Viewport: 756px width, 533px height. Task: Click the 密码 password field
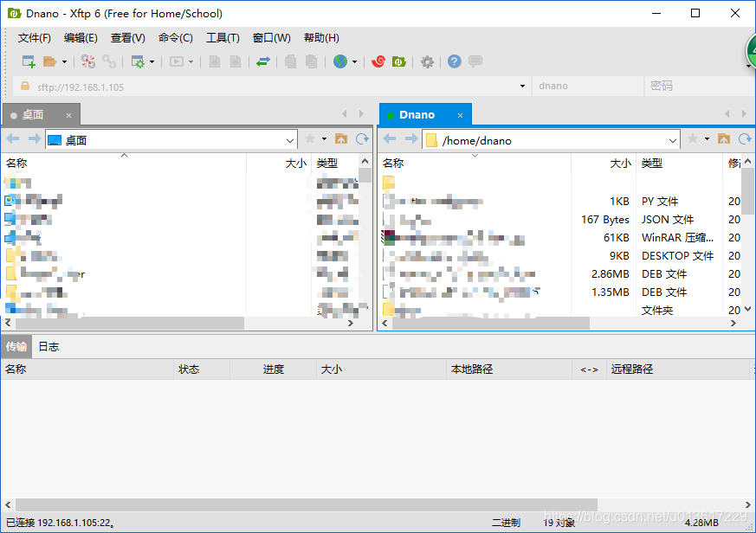(x=699, y=87)
